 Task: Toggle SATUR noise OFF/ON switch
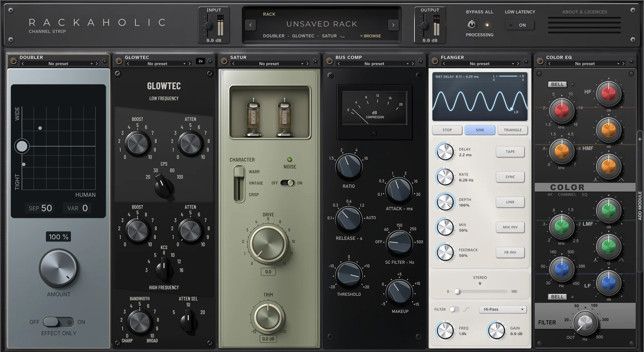coord(288,183)
